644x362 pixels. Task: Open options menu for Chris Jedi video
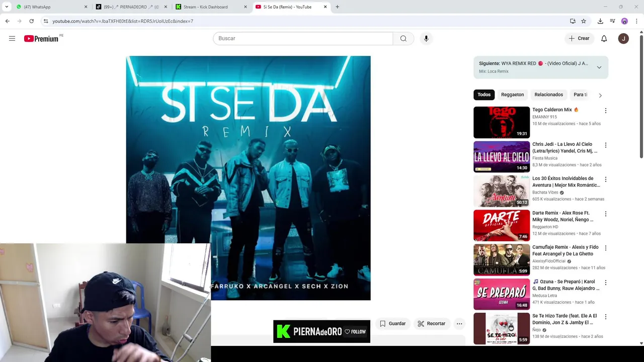605,145
